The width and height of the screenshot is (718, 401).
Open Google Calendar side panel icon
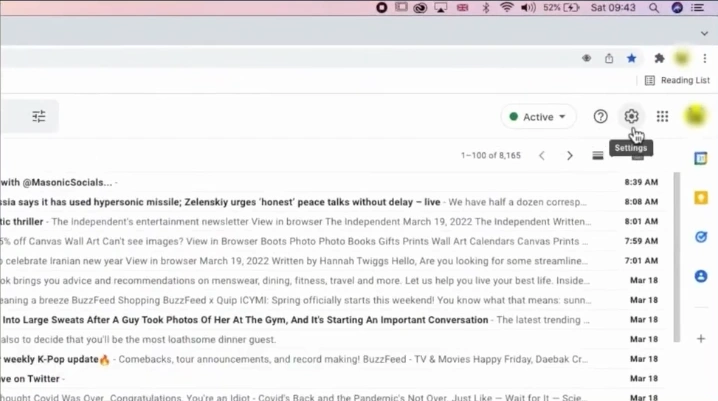tap(701, 158)
